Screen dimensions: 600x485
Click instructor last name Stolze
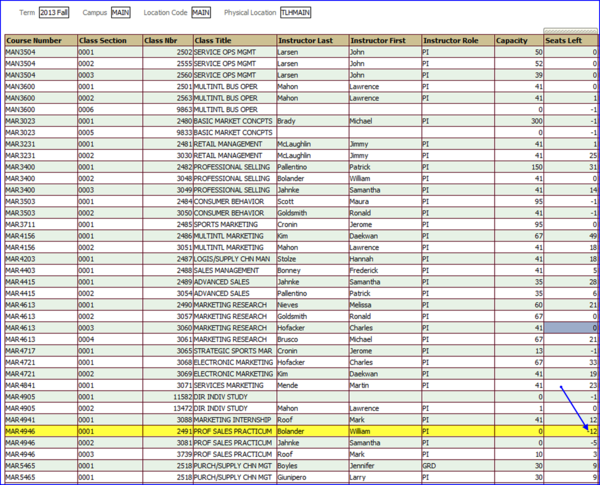click(287, 259)
